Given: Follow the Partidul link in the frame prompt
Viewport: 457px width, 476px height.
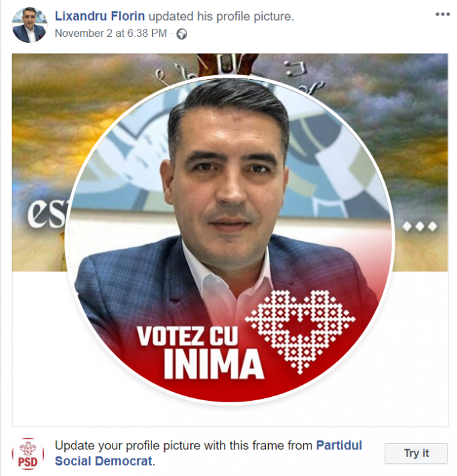Looking at the screenshot, I should click(x=339, y=445).
